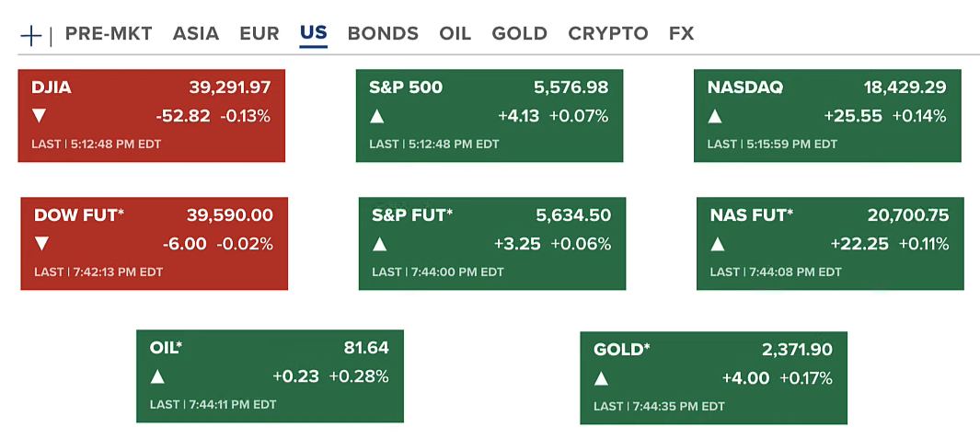The height and width of the screenshot is (439, 980).
Task: Select the EUR tab
Action: pyautogui.click(x=259, y=34)
